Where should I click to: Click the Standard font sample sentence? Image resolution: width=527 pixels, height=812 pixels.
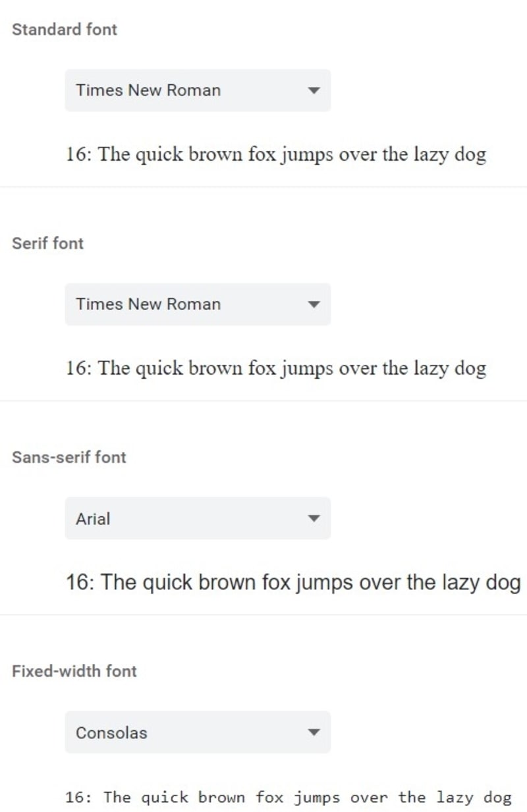pos(277,153)
